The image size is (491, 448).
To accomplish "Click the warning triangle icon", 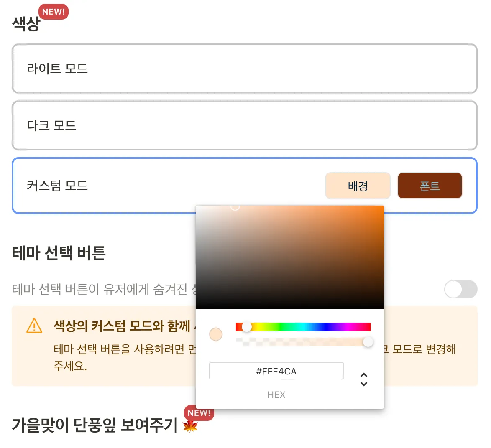I will click(x=34, y=326).
